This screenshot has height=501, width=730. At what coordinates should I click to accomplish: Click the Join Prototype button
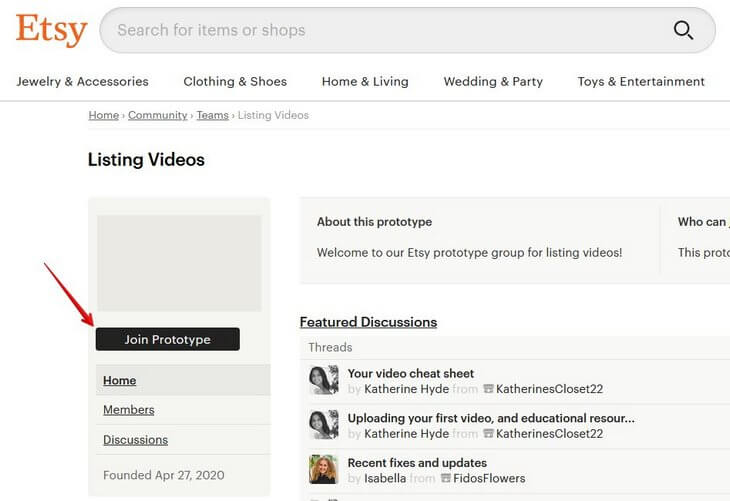pos(168,339)
